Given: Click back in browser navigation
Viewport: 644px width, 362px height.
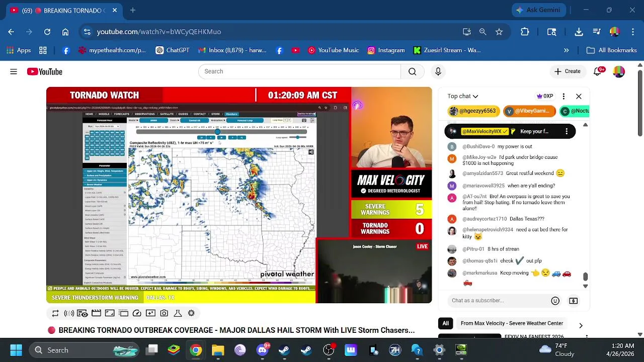Looking at the screenshot, I should (x=11, y=32).
